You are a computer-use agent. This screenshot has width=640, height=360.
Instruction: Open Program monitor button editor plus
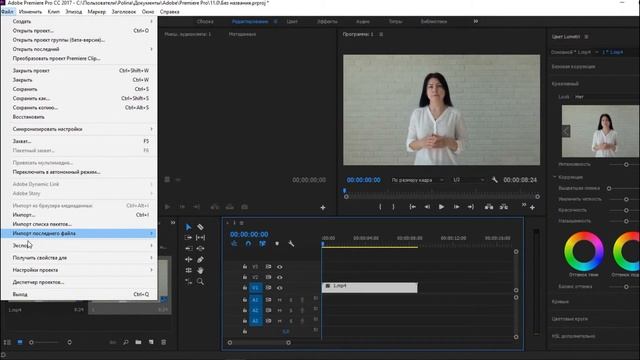(x=532, y=208)
